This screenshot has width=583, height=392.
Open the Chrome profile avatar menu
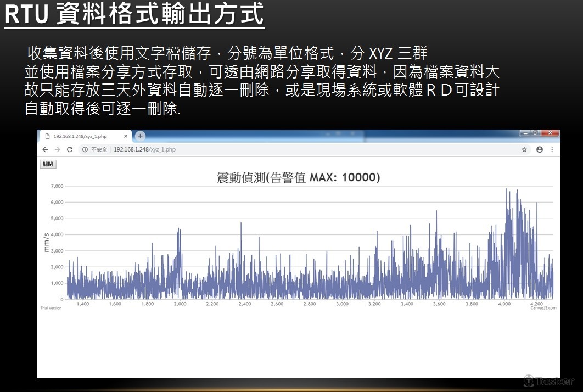(539, 149)
